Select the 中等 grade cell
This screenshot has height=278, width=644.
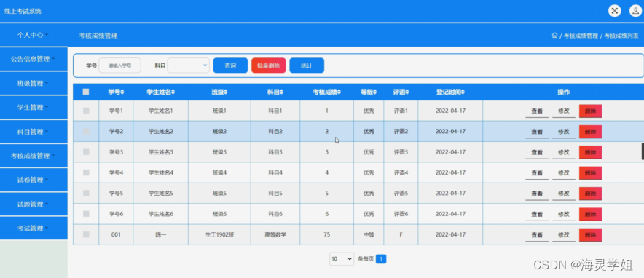pyautogui.click(x=369, y=234)
